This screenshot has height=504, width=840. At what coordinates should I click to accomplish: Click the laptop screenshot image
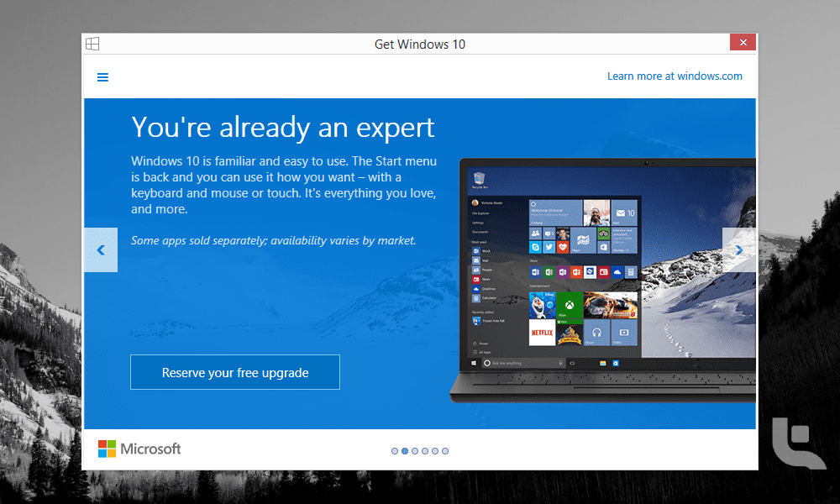(602, 280)
